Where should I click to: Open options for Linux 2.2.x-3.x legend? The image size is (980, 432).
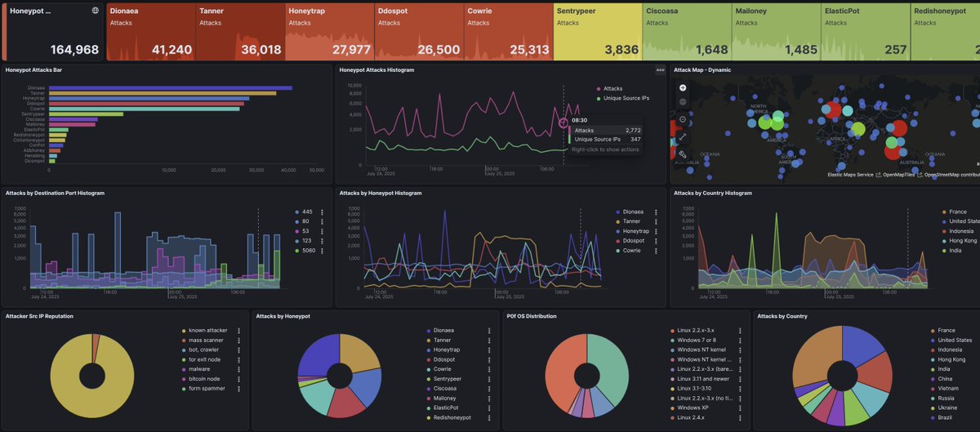[739, 331]
